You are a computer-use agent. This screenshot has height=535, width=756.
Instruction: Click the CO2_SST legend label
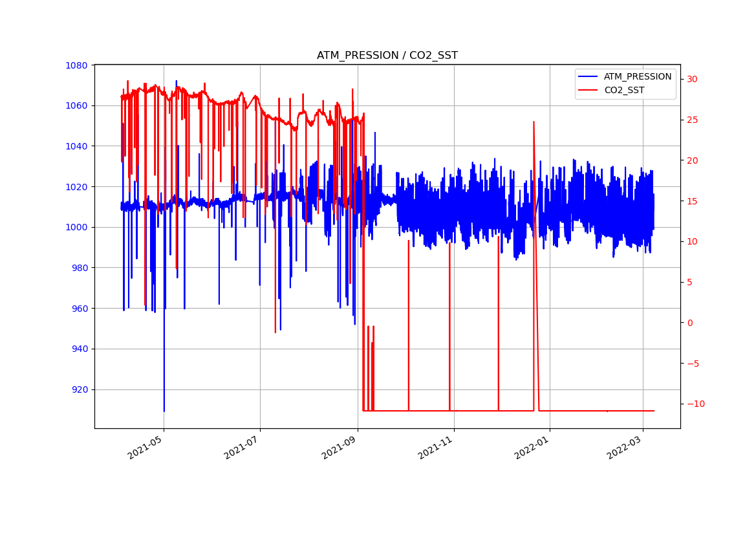pyautogui.click(x=623, y=91)
